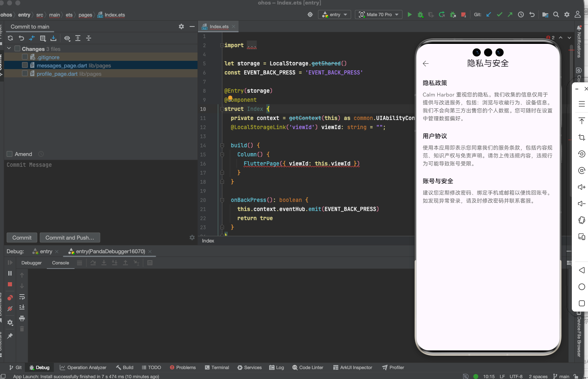Click the back arrow in the phone previewer
588x379 pixels.
click(426, 63)
